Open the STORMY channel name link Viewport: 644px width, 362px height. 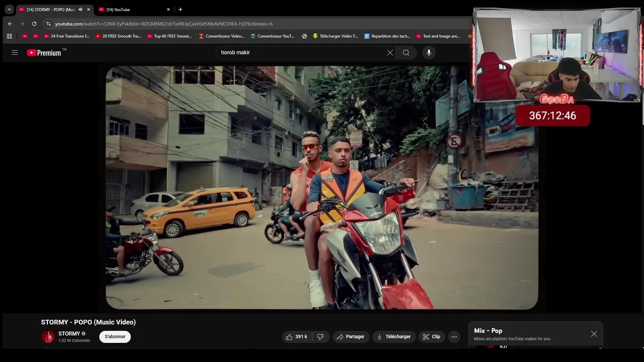click(69, 334)
